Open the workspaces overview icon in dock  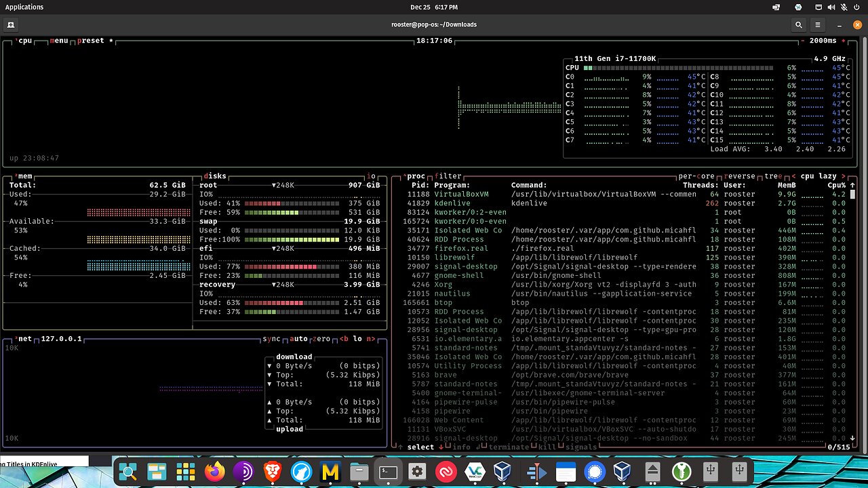[x=157, y=472]
